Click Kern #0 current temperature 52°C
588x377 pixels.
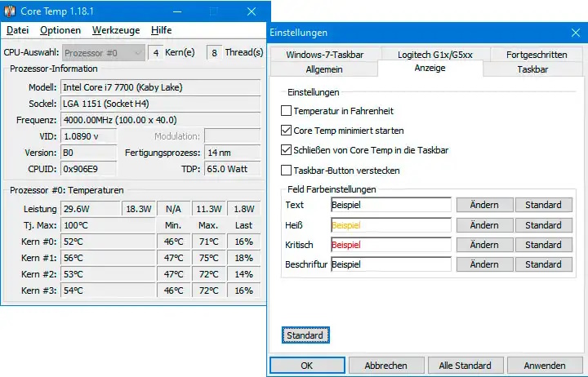click(108, 242)
